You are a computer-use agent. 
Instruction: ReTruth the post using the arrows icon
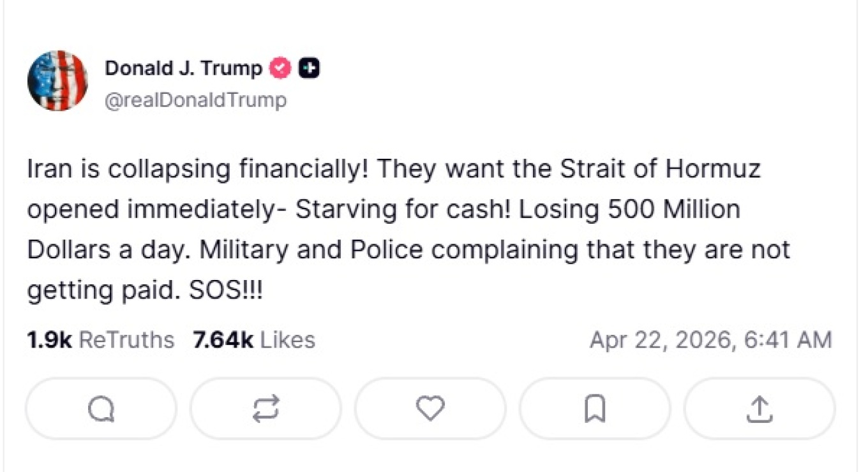click(x=266, y=408)
